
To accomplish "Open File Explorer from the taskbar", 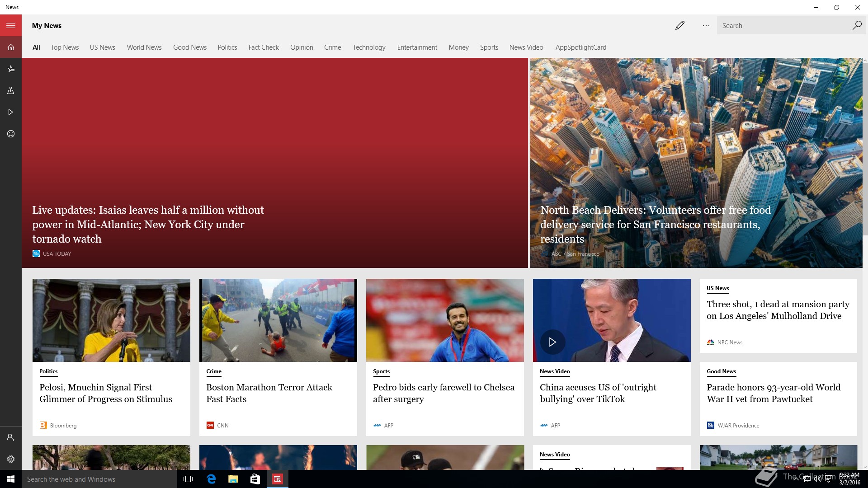I will point(233,479).
